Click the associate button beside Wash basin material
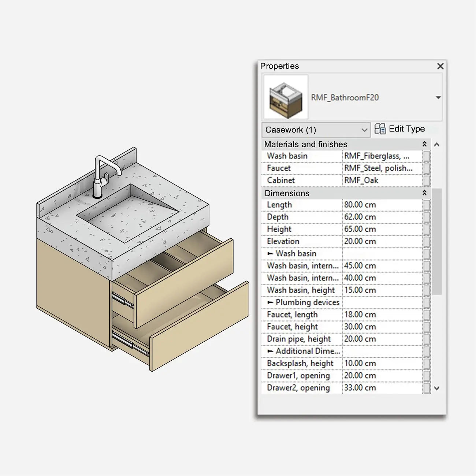476x476 pixels. [x=427, y=156]
